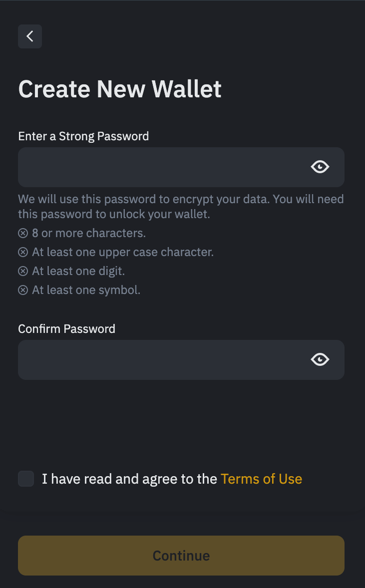365x588 pixels.
Task: Click the Create New Wallet heading
Action: [x=120, y=89]
